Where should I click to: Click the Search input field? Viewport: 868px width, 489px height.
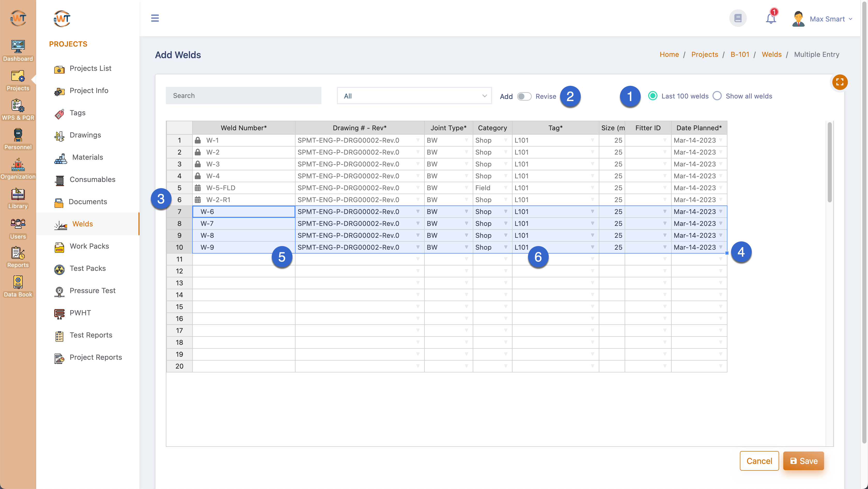(x=243, y=96)
